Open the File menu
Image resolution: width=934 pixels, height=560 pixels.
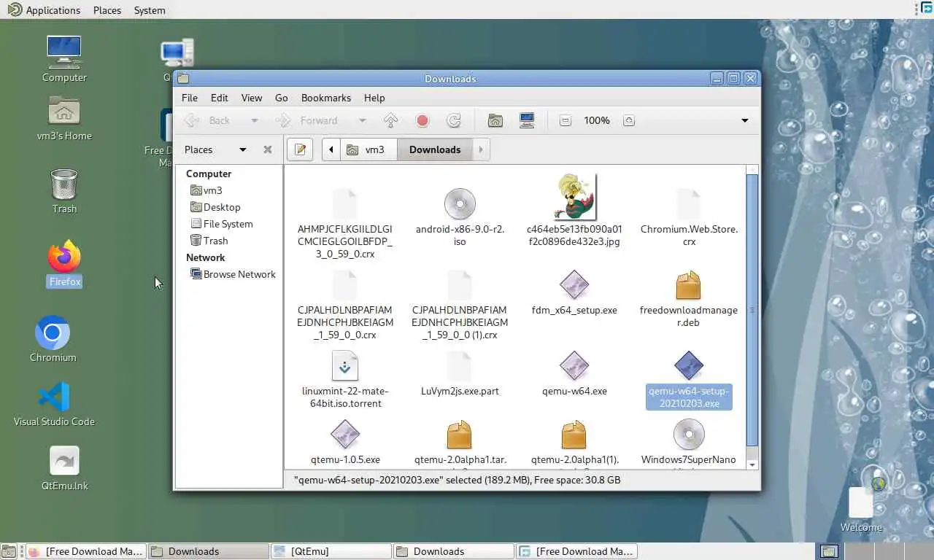pyautogui.click(x=189, y=98)
